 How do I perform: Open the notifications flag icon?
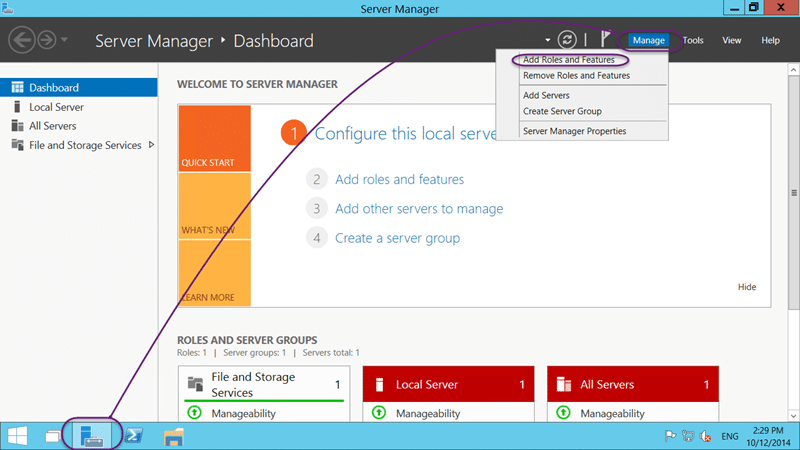click(605, 39)
